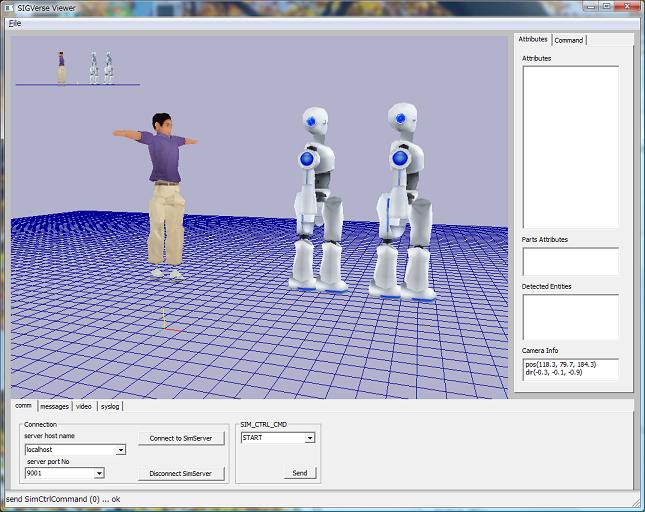Open the video tab
The height and width of the screenshot is (512, 645).
pyautogui.click(x=84, y=406)
